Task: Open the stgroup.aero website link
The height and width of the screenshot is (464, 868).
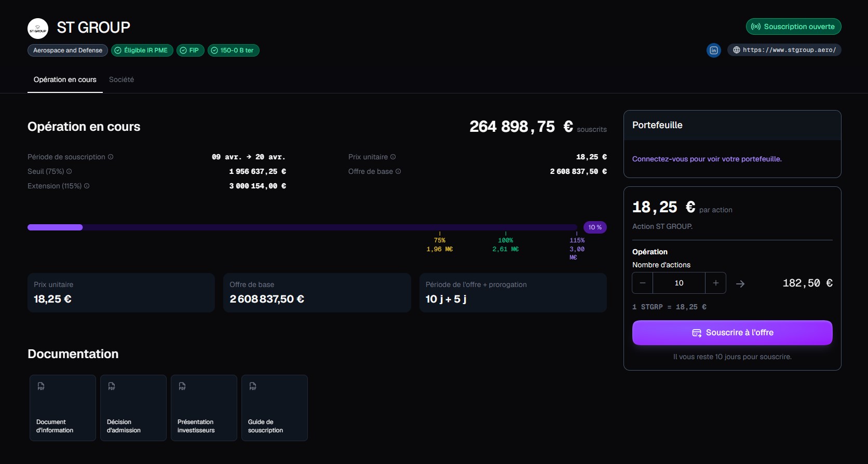Action: click(x=784, y=50)
